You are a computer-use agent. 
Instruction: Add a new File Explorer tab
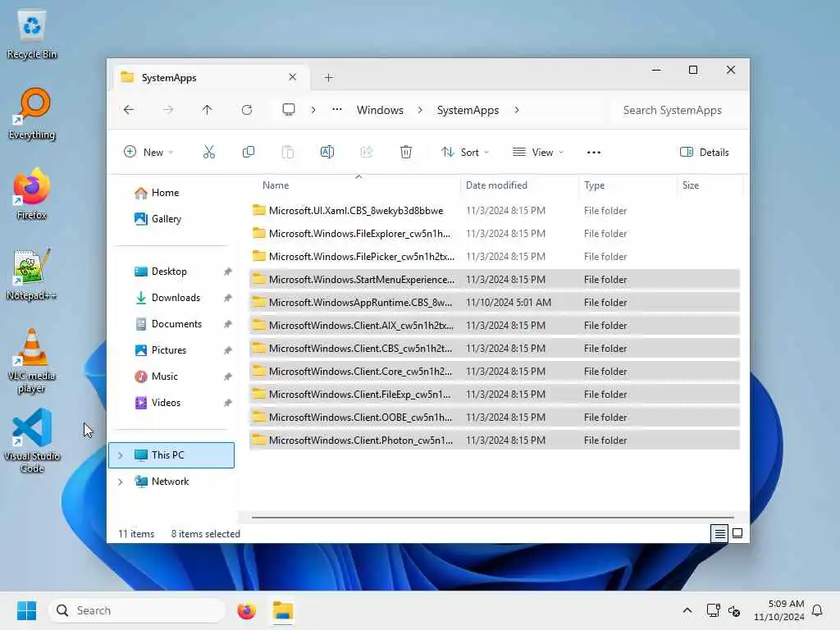click(x=328, y=78)
